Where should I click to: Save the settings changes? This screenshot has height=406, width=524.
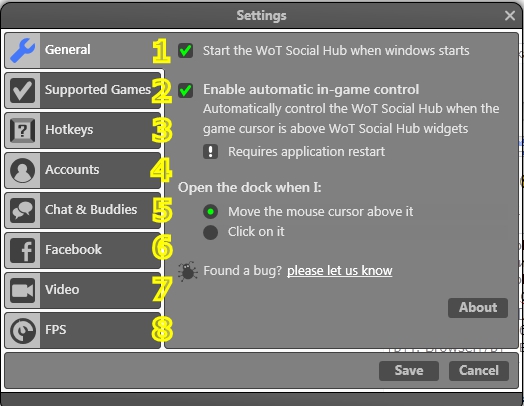(409, 371)
